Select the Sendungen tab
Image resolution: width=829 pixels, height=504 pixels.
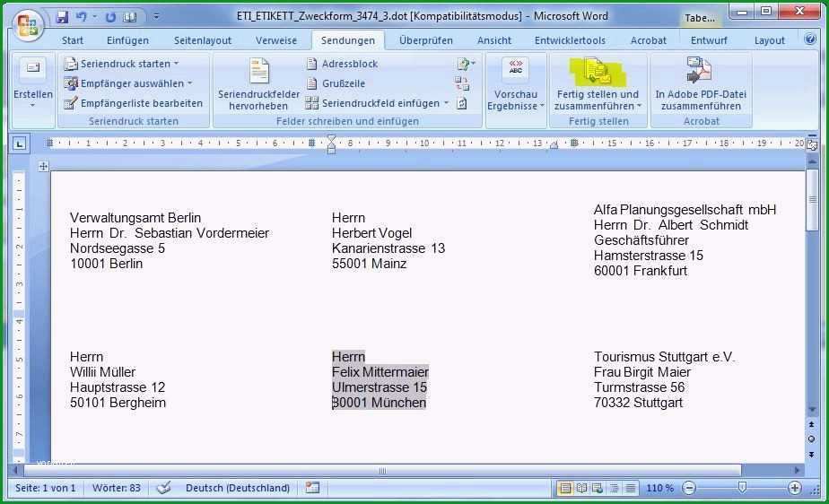(x=348, y=40)
